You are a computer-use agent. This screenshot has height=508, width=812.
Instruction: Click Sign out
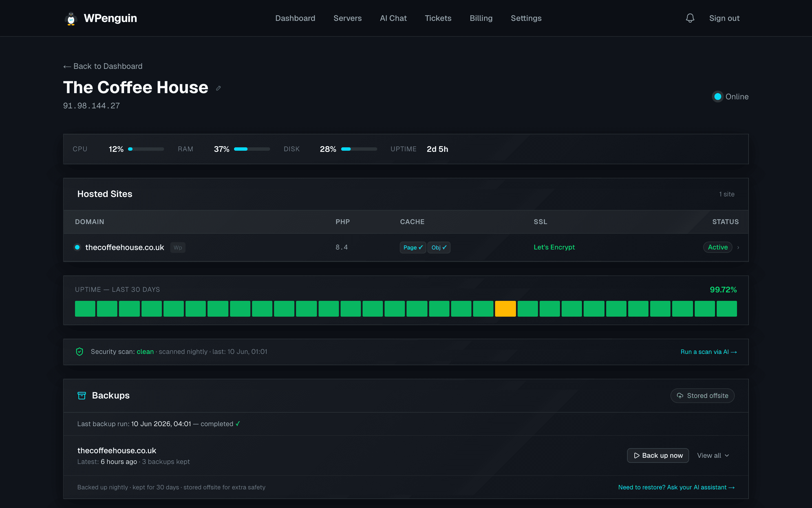coord(724,18)
